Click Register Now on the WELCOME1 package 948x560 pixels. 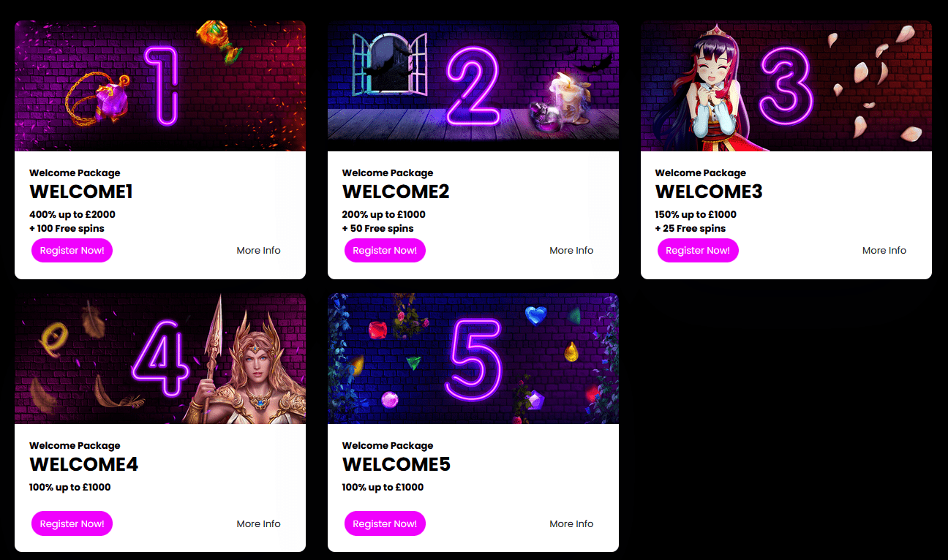point(72,250)
